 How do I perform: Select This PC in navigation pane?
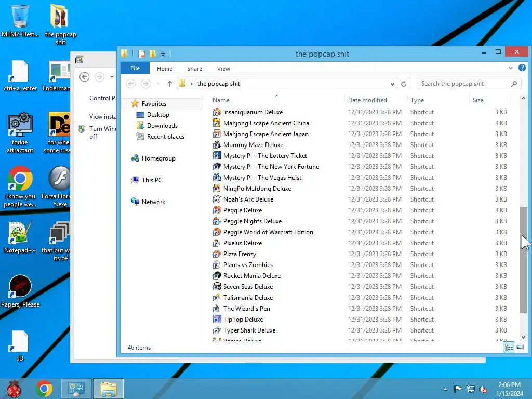click(152, 180)
